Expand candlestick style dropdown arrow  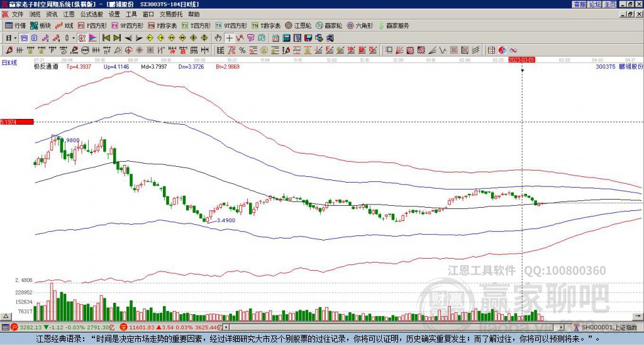74,38
